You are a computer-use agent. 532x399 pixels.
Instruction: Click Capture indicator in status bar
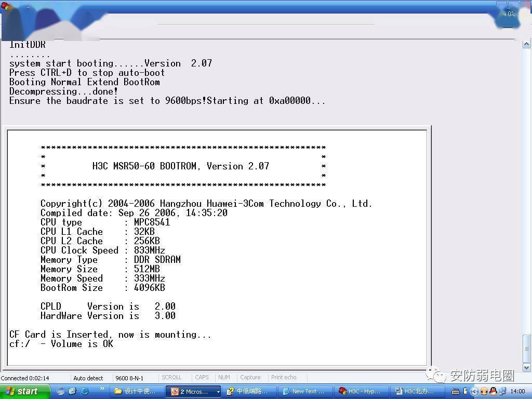pos(250,377)
